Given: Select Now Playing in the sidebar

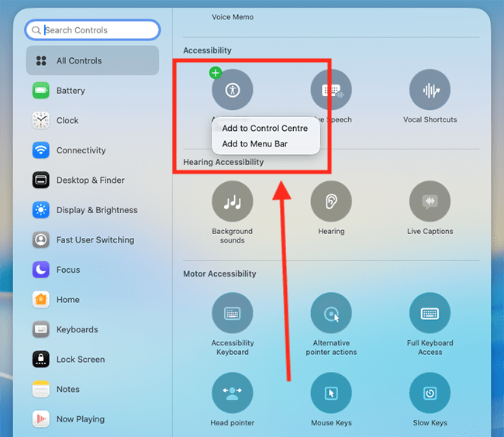Looking at the screenshot, I should click(x=80, y=419).
